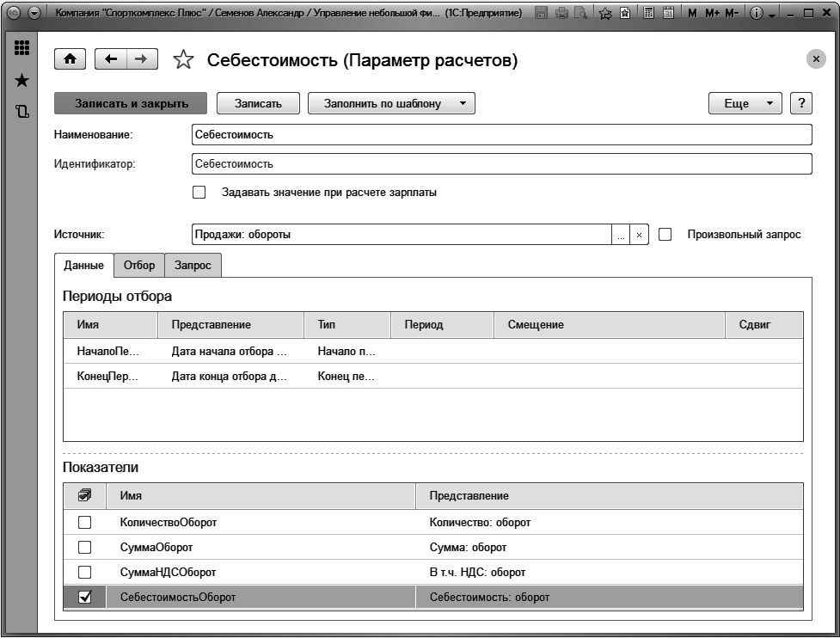Click the M- memory subtract button
This screenshot has width=840, height=638.
click(732, 13)
